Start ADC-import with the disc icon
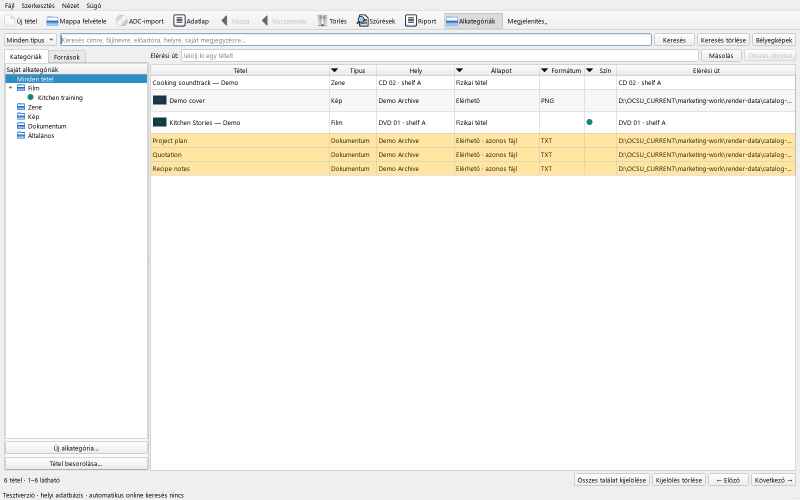Viewport: 800px width, 500px height. (x=121, y=21)
